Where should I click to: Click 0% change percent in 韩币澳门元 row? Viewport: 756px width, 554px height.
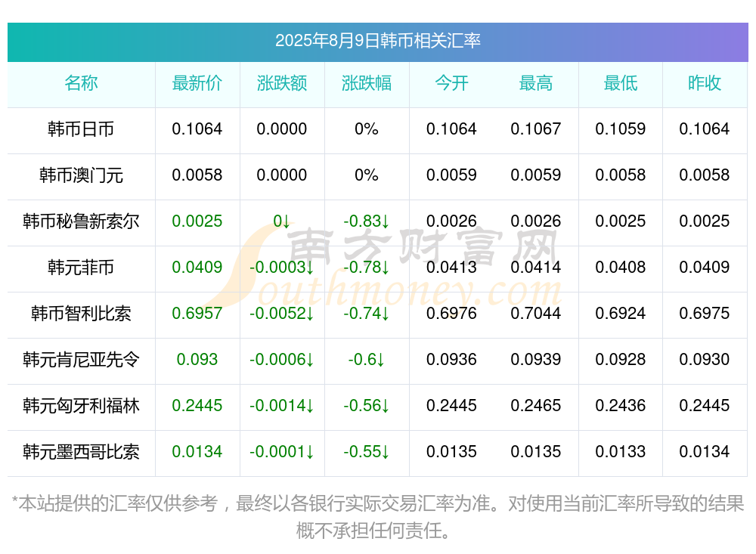point(367,175)
